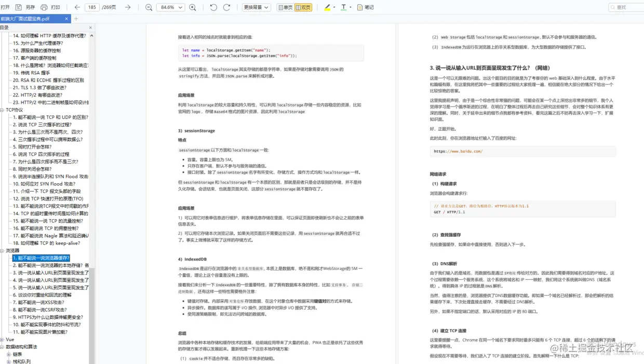Open outline item 如何理解 TCP 的 keep-alive
Screen dimensions: 644x364
pos(47,243)
